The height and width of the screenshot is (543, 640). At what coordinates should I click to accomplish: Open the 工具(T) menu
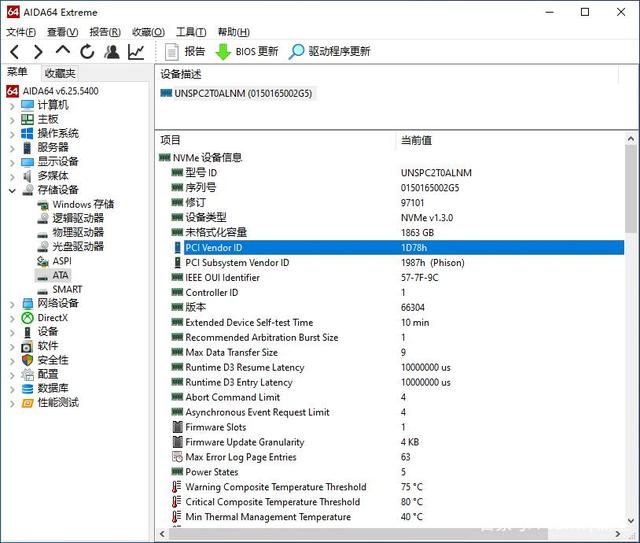coord(191,32)
